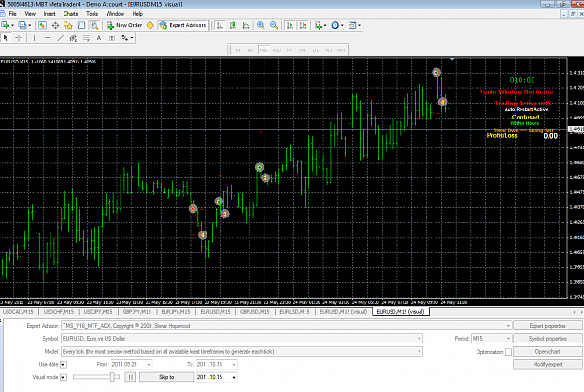The width and height of the screenshot is (584, 392).
Task: Toggle the Chart Shift icon
Action: [x=303, y=25]
